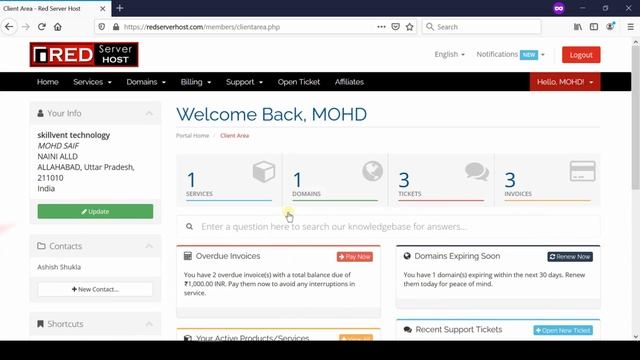Click the Tickets chat bubbles icon
Image resolution: width=640 pixels, height=360 pixels.
tap(477, 171)
